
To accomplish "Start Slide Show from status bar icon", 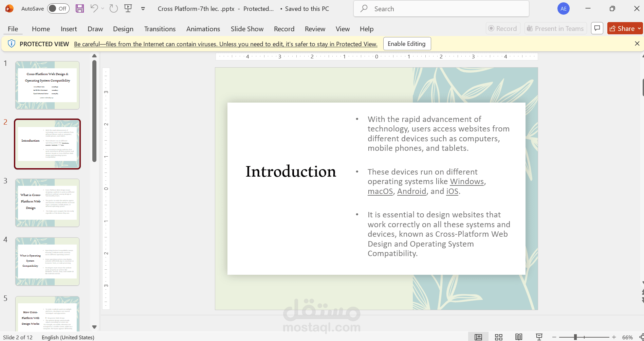I will pyautogui.click(x=539, y=337).
